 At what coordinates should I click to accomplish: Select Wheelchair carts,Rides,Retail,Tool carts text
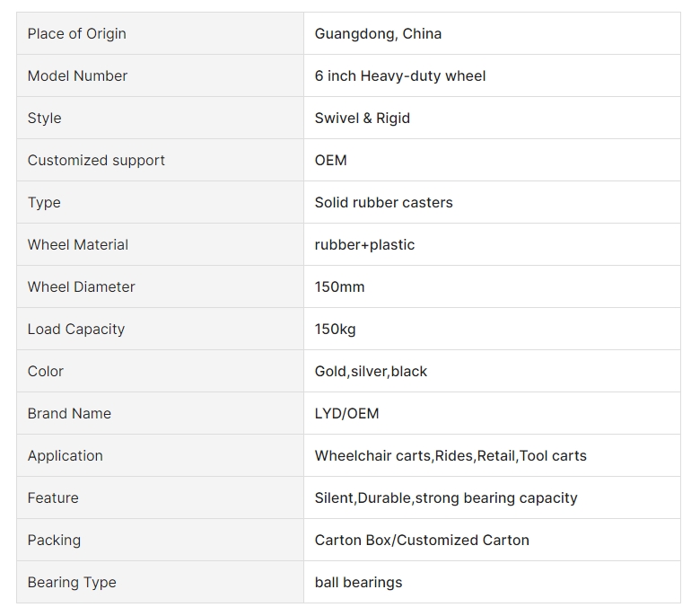click(451, 456)
